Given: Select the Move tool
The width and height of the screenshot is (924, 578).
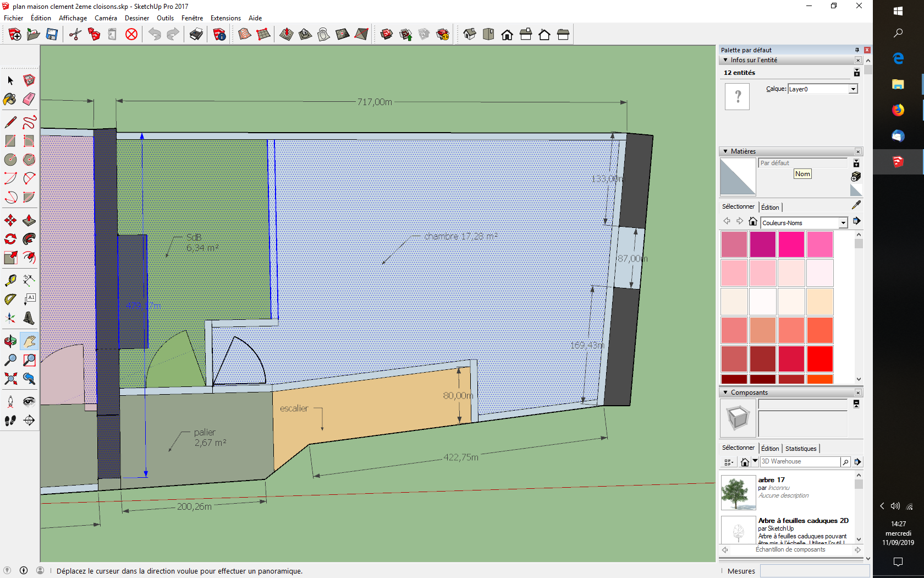Looking at the screenshot, I should coord(10,220).
